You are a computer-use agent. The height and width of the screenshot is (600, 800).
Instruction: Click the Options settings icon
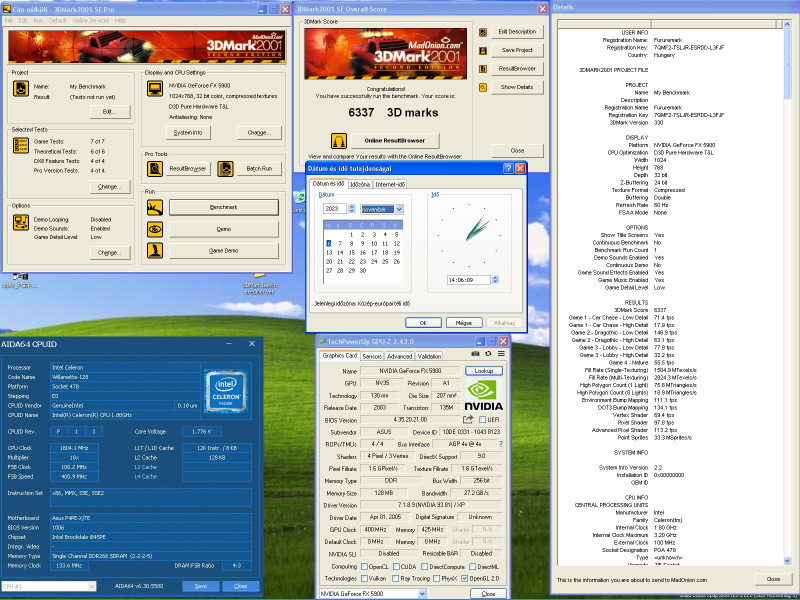pyautogui.click(x=21, y=222)
